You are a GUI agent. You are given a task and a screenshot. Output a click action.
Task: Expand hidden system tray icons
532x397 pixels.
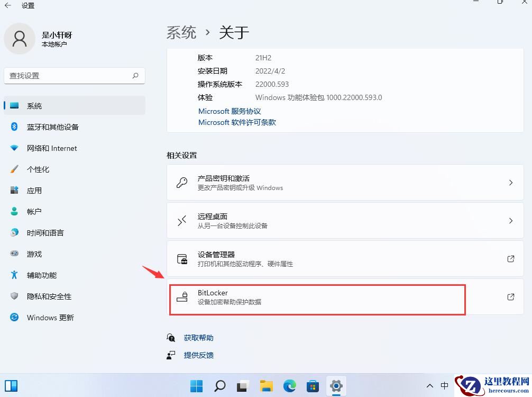[x=430, y=385]
